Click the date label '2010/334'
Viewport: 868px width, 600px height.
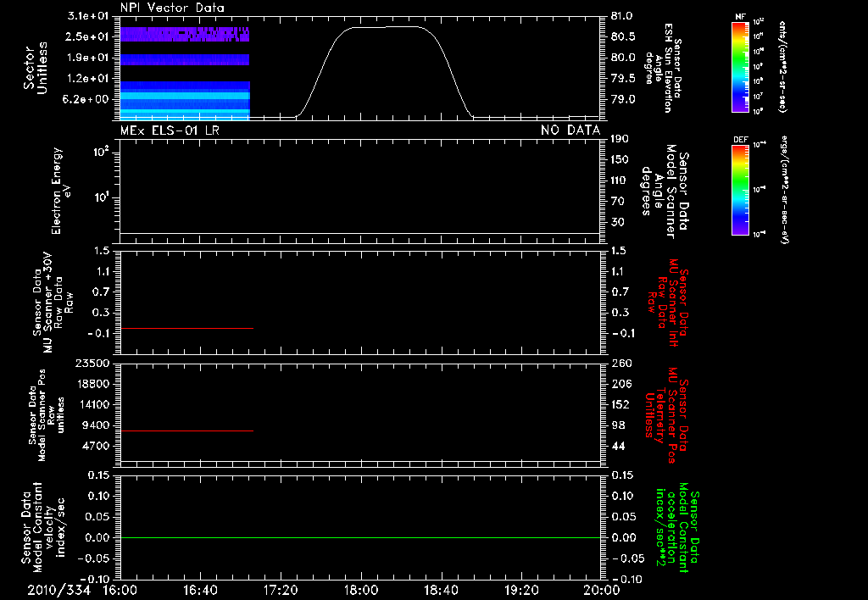pyautogui.click(x=58, y=590)
